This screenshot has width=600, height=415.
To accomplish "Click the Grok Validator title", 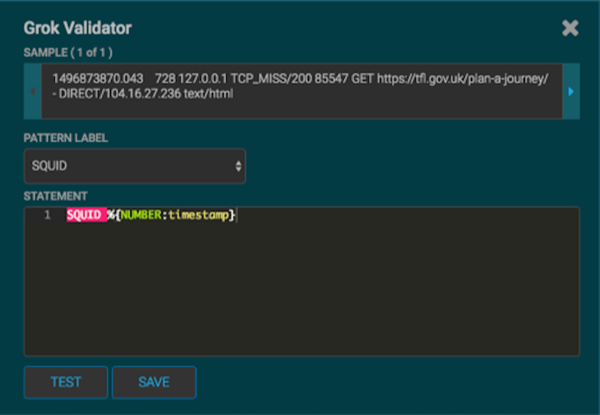I will [78, 28].
